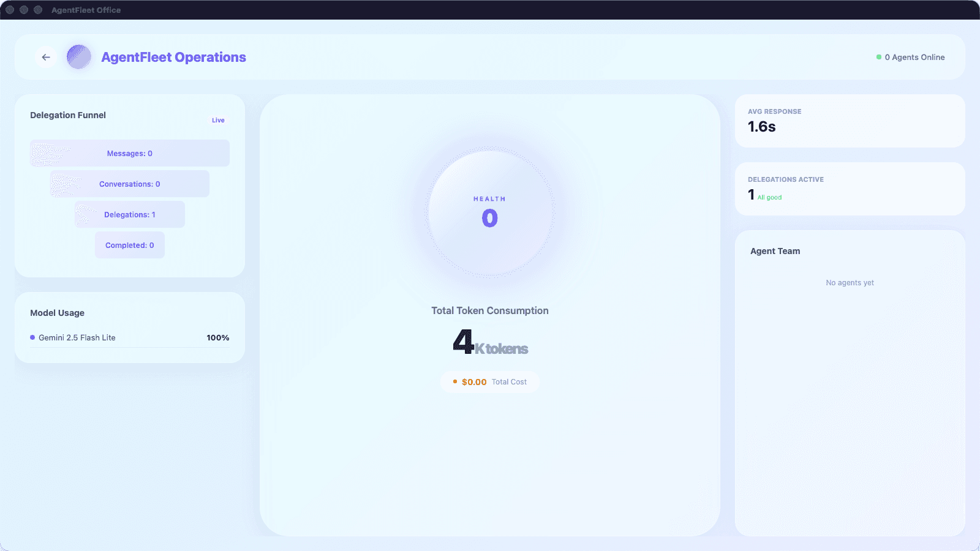The width and height of the screenshot is (980, 551).
Task: Expand the Delegations: 1 funnel stage
Action: click(x=129, y=214)
